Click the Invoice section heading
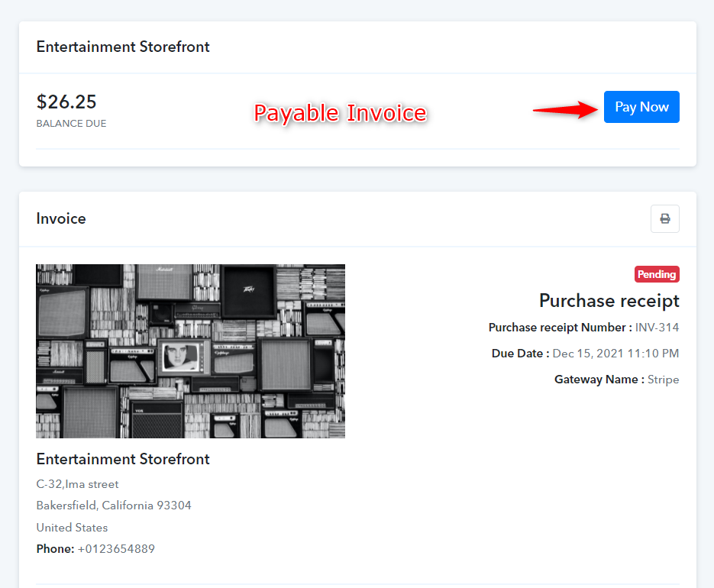The width and height of the screenshot is (714, 588). pyautogui.click(x=61, y=218)
